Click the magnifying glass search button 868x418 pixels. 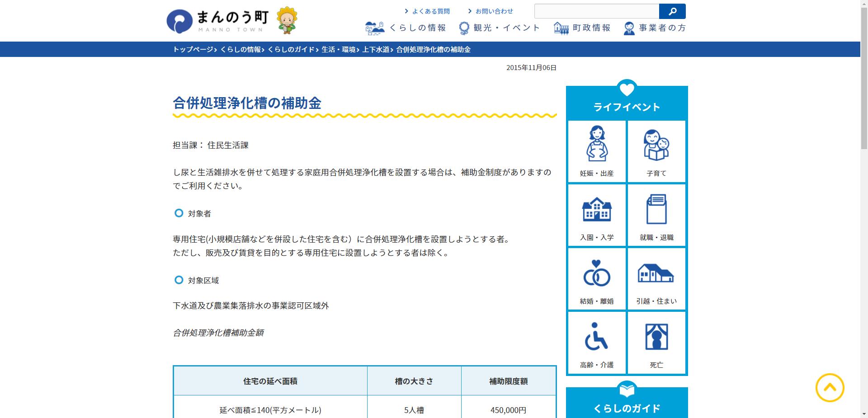click(x=672, y=11)
